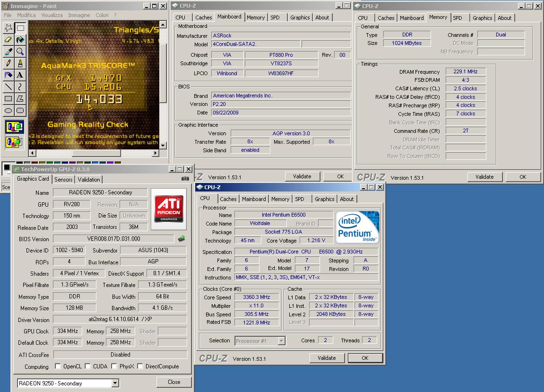
Task: Click the Driver Version ati2mtag field
Action: click(x=120, y=320)
